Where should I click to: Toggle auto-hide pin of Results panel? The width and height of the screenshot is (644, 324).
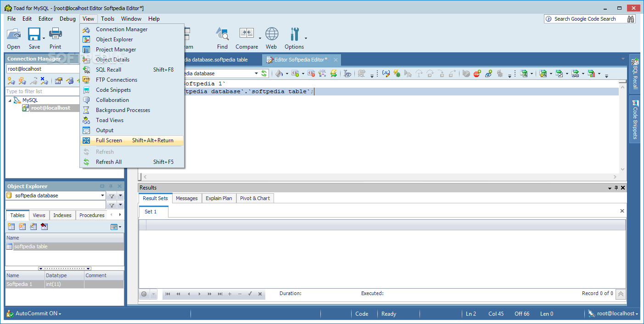point(616,188)
